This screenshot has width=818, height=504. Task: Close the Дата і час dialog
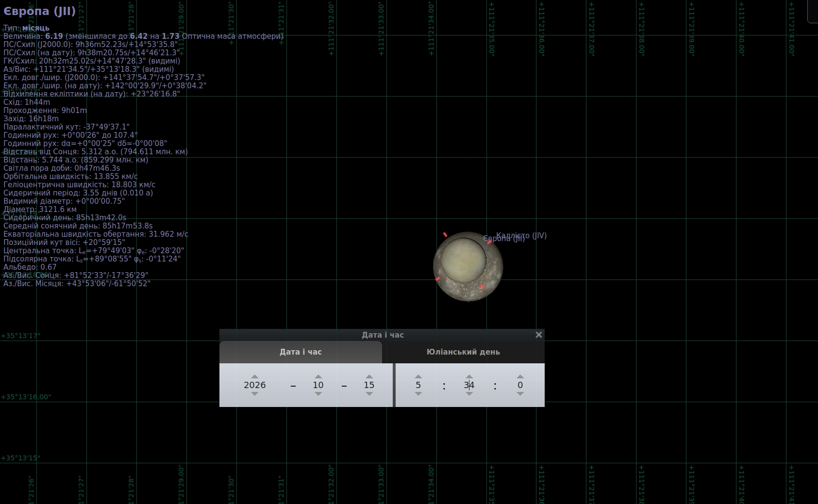(538, 335)
